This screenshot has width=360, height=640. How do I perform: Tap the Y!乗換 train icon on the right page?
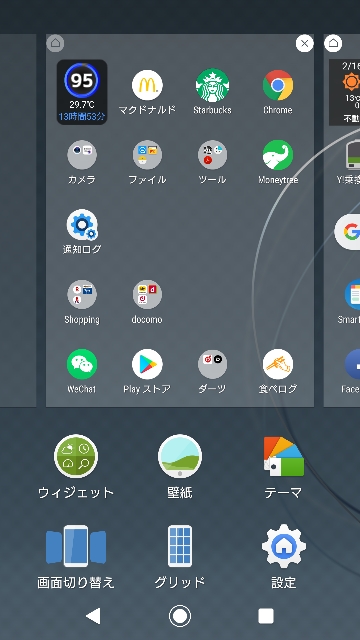(x=353, y=155)
